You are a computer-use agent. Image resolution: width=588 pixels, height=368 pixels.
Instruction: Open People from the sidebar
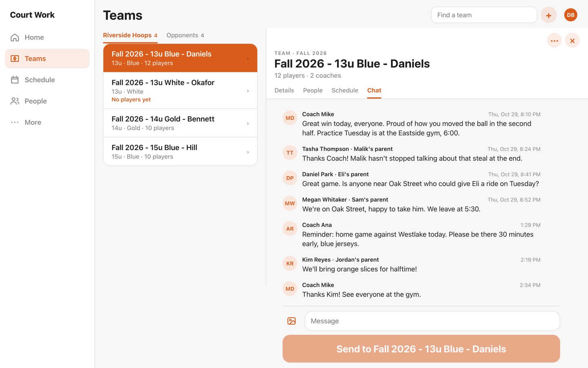[x=47, y=101]
